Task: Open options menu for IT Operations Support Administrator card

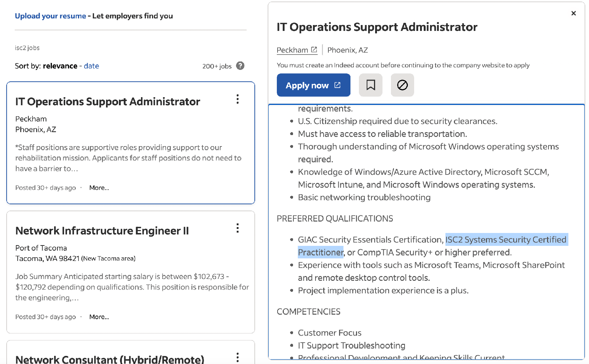Action: tap(237, 99)
